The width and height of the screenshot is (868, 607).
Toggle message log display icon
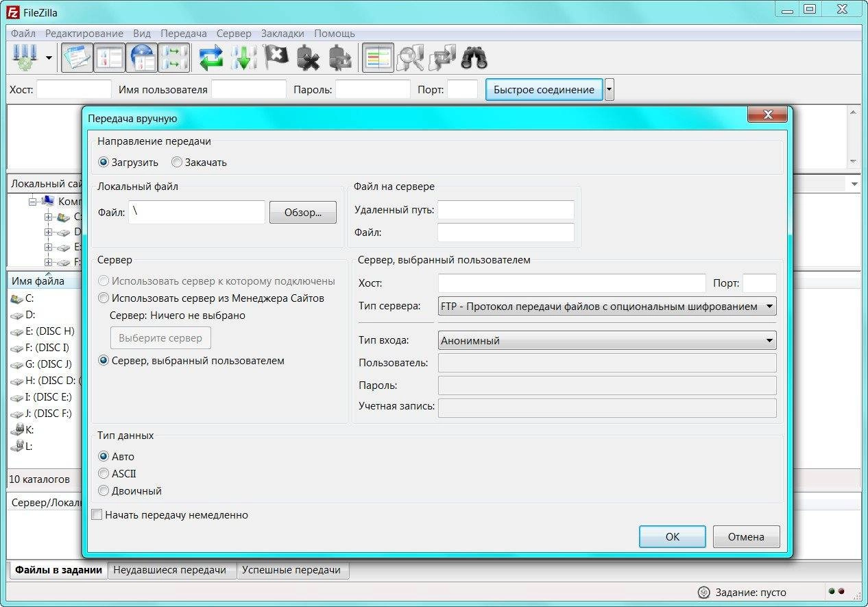pos(77,58)
